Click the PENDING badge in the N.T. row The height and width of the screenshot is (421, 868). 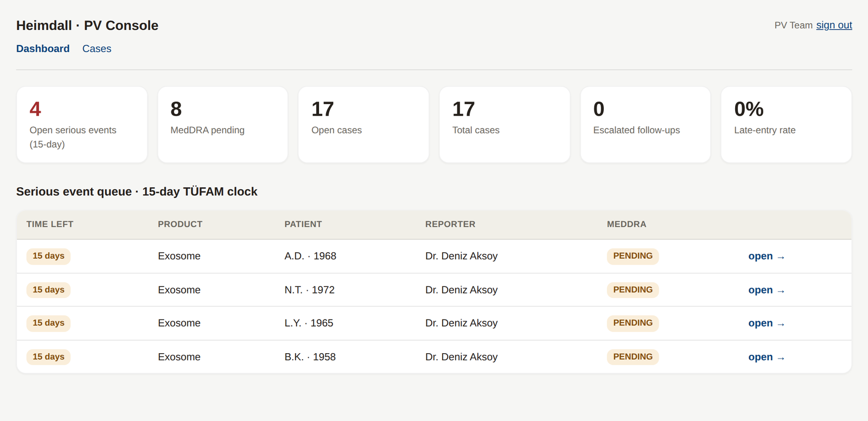pyautogui.click(x=633, y=290)
